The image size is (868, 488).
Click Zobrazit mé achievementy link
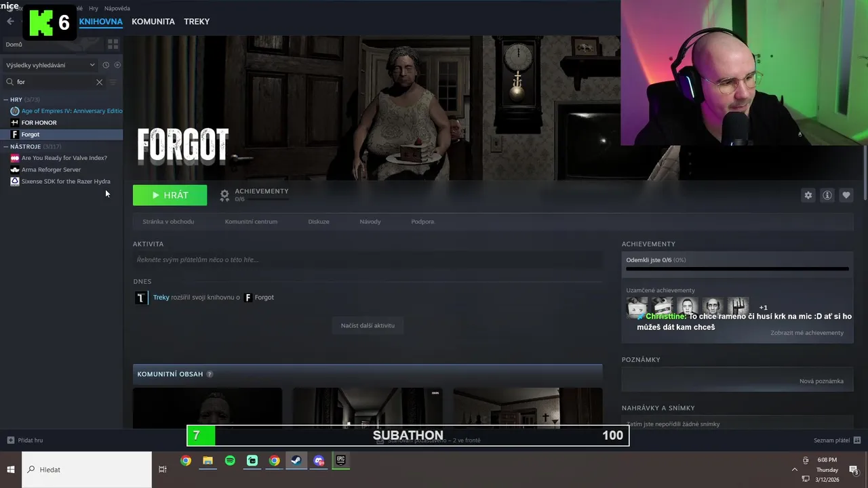pos(807,333)
